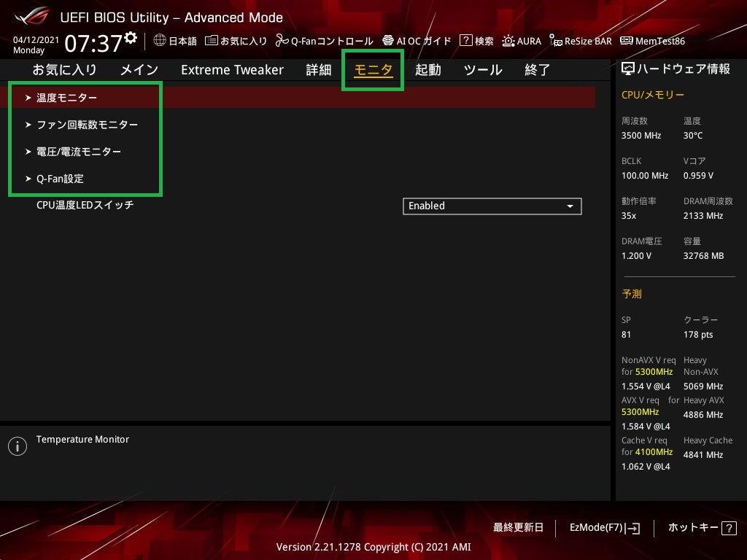Click the 1.200 V DRAM voltage value

coord(636,256)
